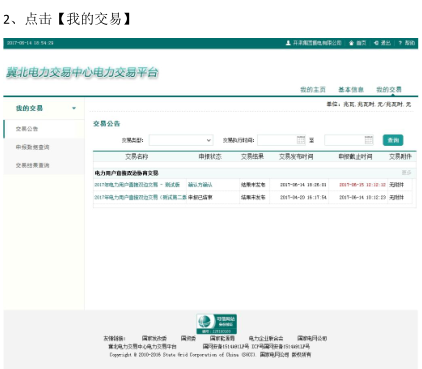
Task: Select 交易结果查询 in the sidebar
Action: click(x=32, y=165)
